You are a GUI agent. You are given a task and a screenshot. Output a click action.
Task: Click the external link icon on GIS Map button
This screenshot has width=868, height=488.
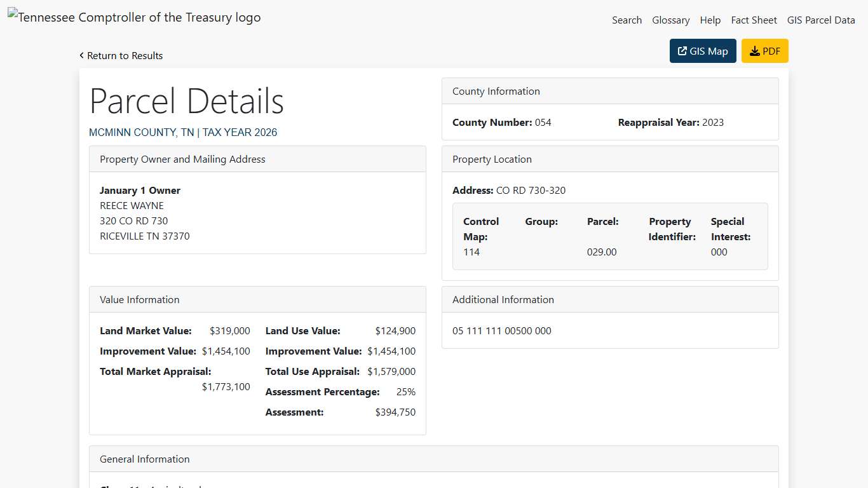(682, 50)
